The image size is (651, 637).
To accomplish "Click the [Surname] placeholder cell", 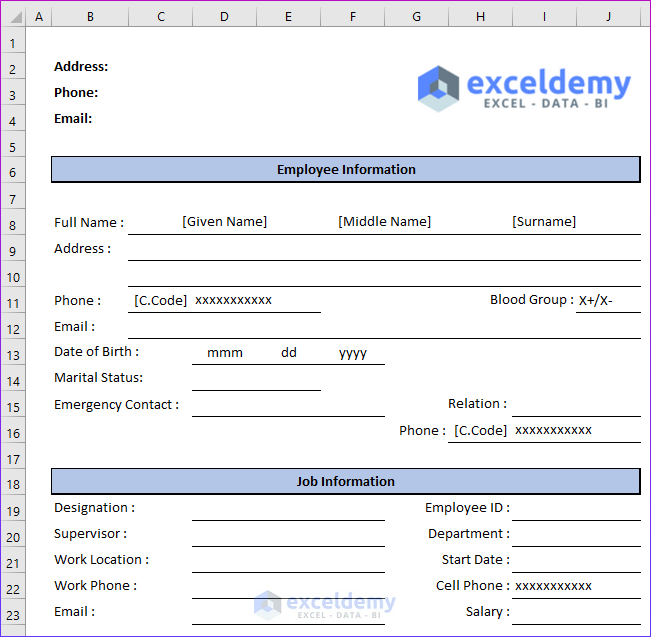I will click(544, 222).
